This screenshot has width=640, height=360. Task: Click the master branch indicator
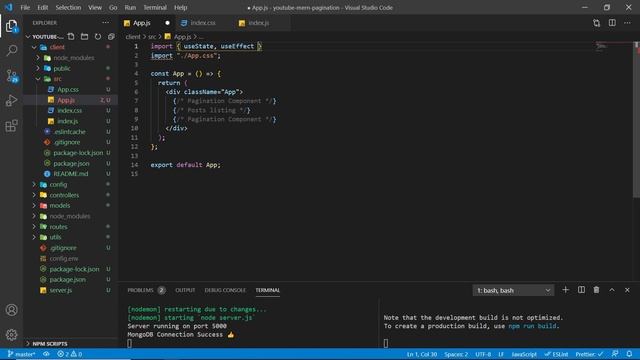[x=21, y=354]
